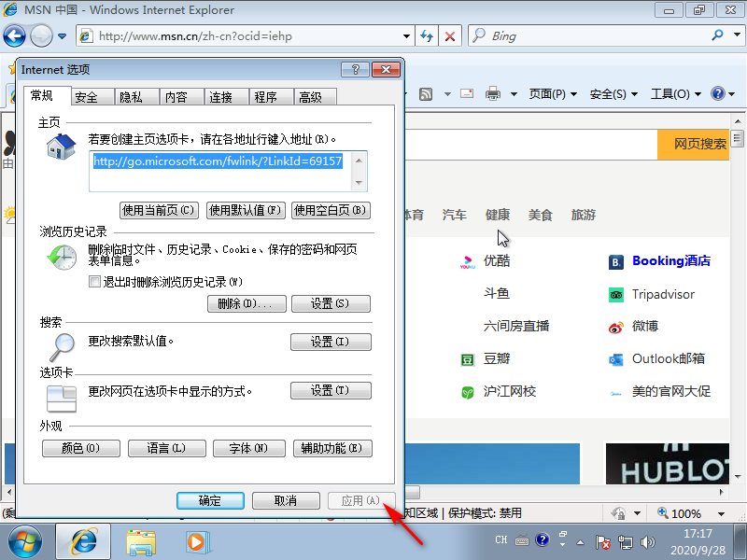The width and height of the screenshot is (747, 560).
Task: Click the RSS feeds icon
Action: tap(426, 94)
